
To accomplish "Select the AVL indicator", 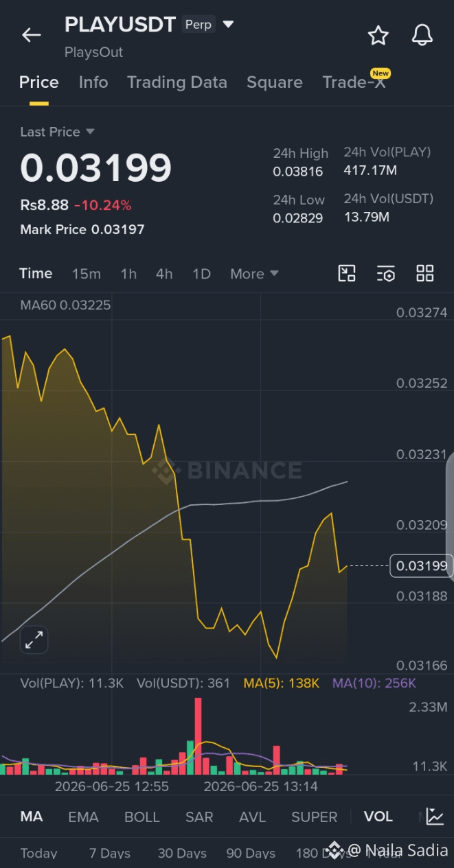I will click(253, 817).
